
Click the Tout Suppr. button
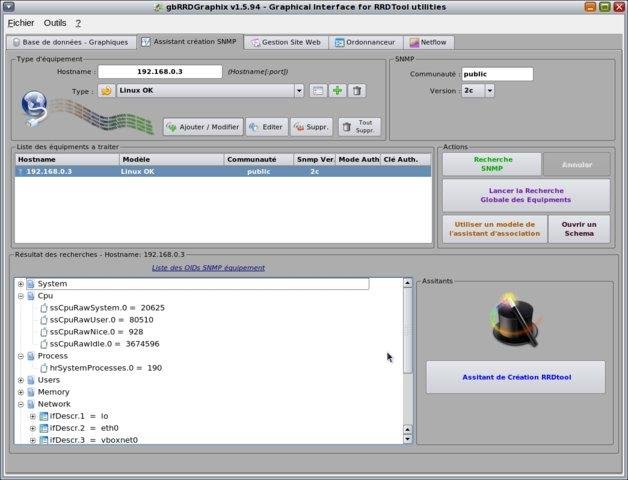coord(359,127)
